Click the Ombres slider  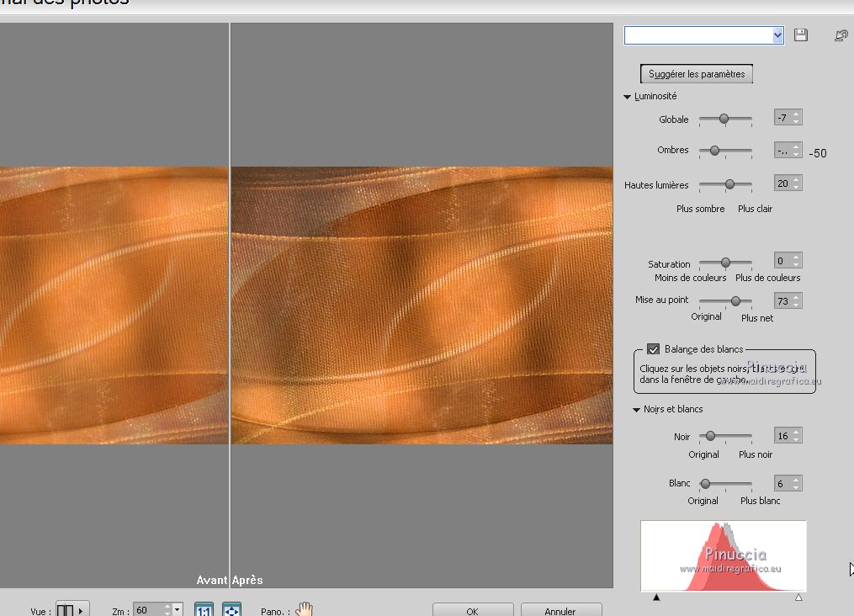pyautogui.click(x=725, y=151)
